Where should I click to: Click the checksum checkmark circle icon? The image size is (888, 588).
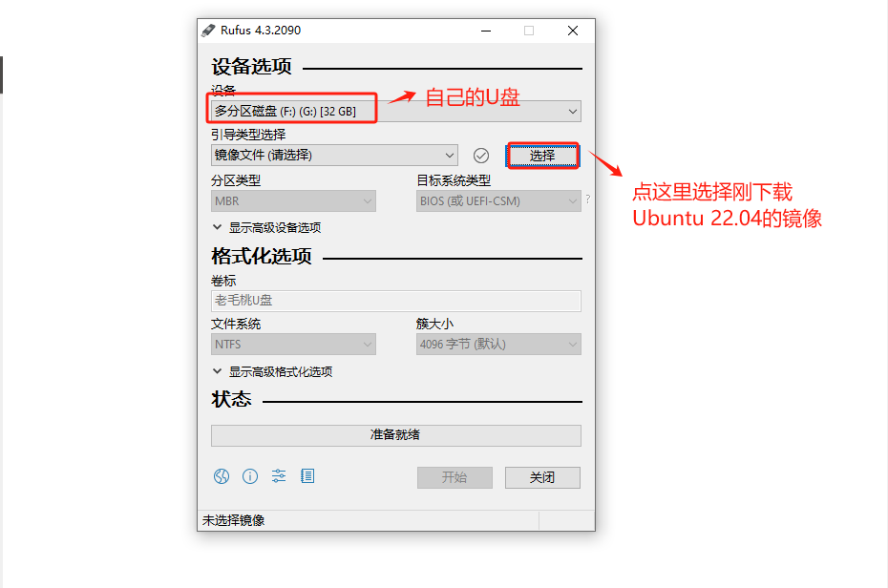(481, 156)
